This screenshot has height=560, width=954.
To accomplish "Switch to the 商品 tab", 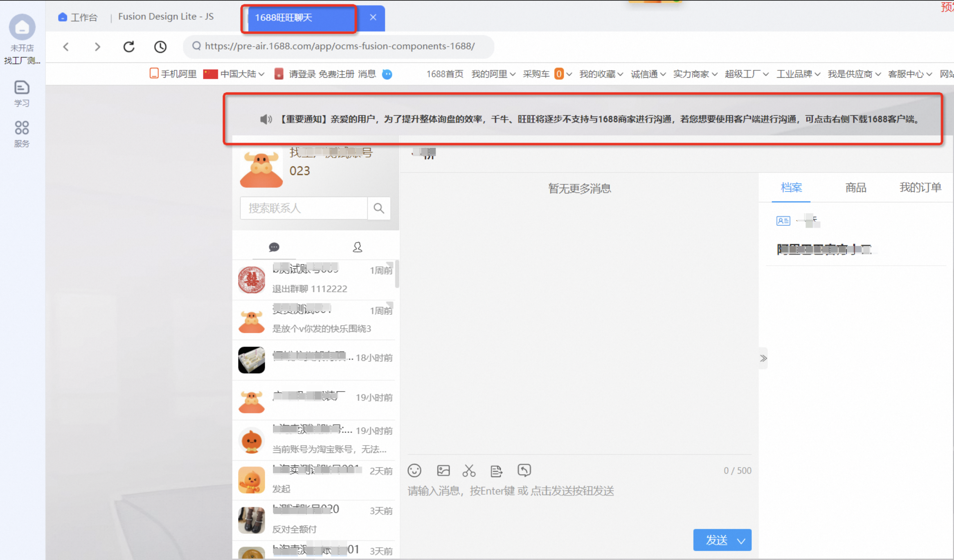I will coord(855,188).
